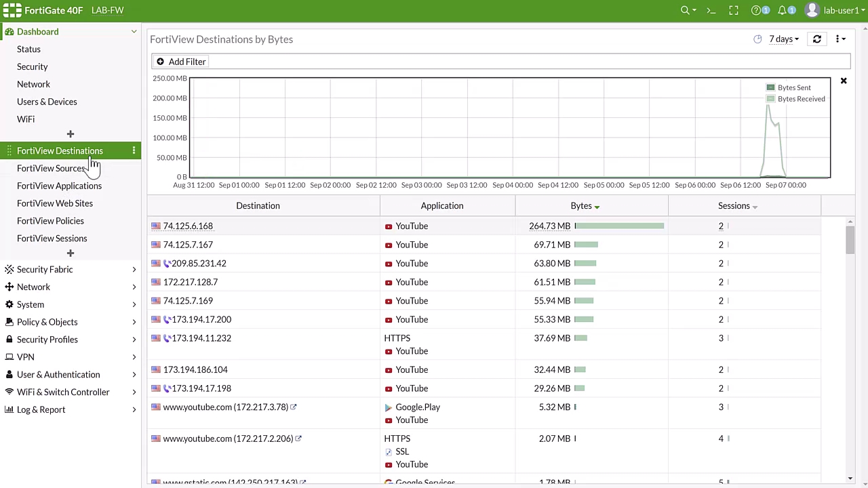This screenshot has height=488, width=868.
Task: Select FortiView Applications in the sidebar
Action: [x=59, y=186]
